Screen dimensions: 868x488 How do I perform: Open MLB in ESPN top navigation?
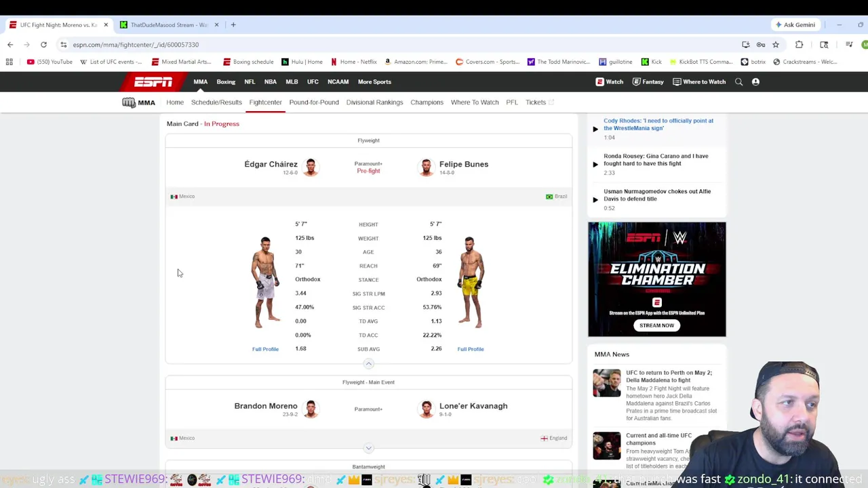tap(292, 82)
